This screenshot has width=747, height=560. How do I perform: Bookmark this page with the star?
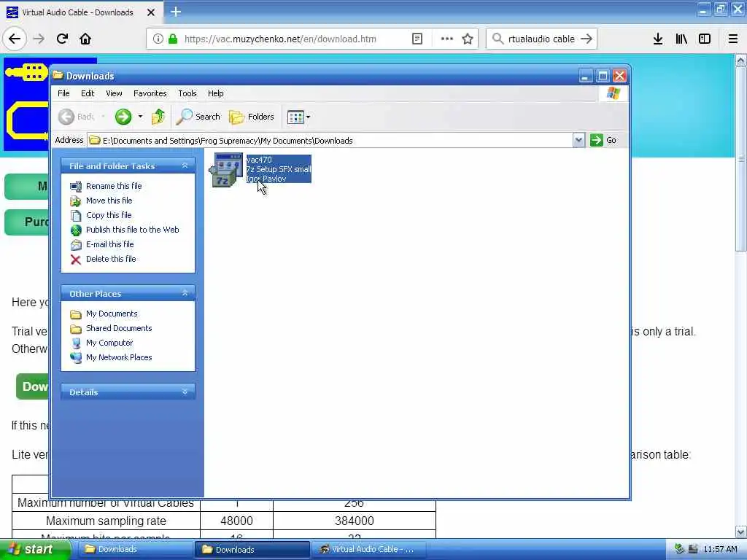pyautogui.click(x=468, y=39)
